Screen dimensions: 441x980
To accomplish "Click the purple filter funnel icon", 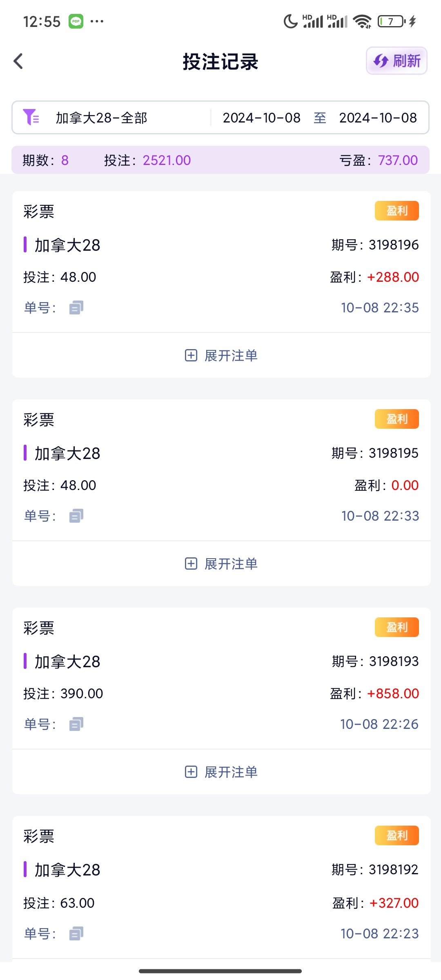I will [31, 117].
